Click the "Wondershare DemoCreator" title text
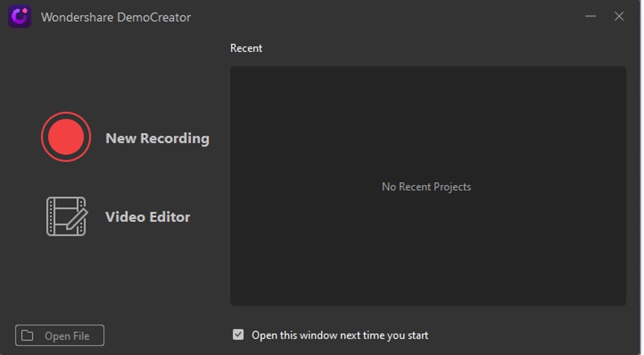Viewport: 644px width, 355px height. 116,17
